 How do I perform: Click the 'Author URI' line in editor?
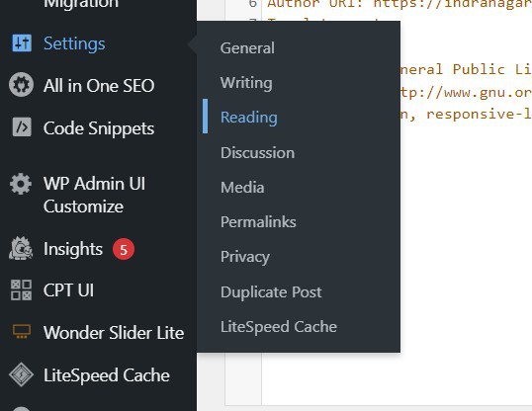point(399,4)
